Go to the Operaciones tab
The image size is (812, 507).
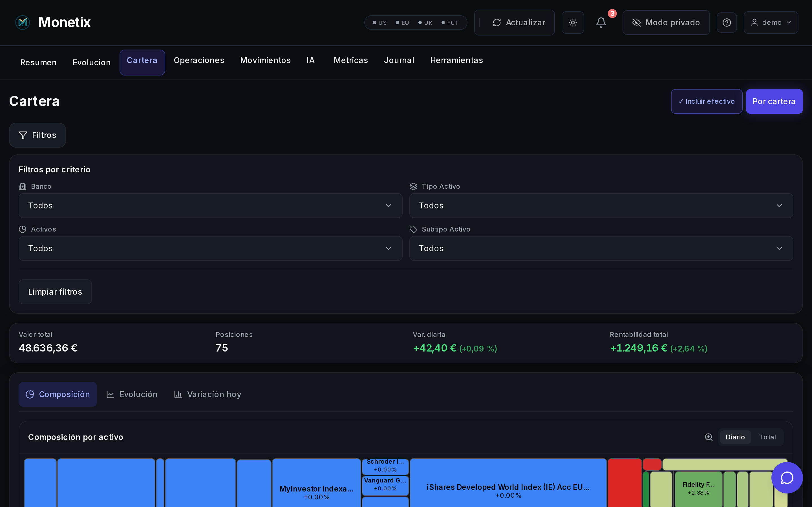pyautogui.click(x=199, y=60)
